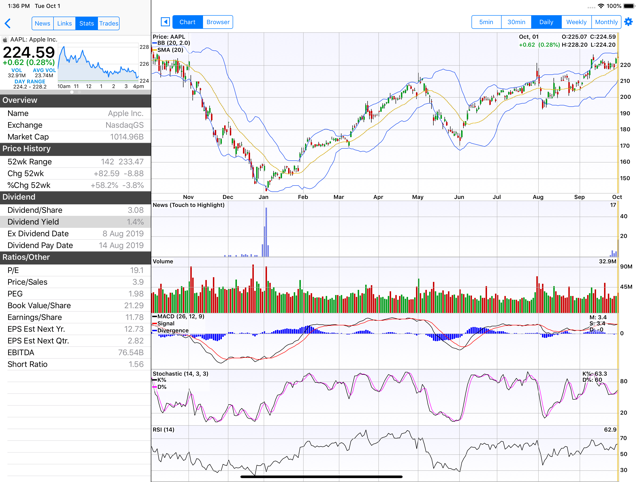Tap the Apple logo beside AAPL
The height and width of the screenshot is (482, 643).
coord(5,40)
